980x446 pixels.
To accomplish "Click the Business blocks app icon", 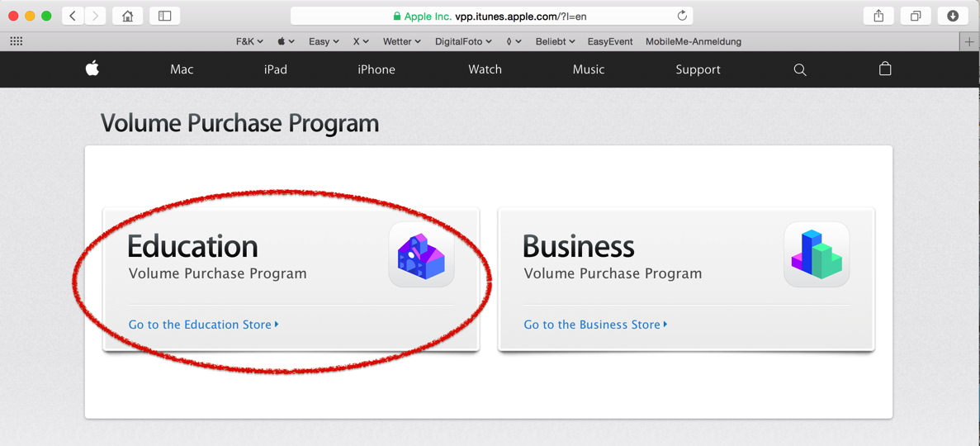I will point(817,254).
